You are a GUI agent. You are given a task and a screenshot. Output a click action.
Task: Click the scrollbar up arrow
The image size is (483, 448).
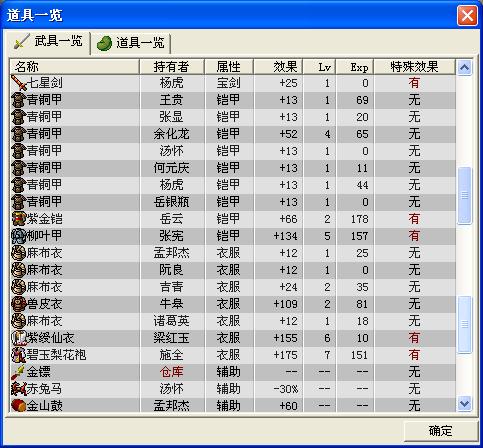(465, 68)
